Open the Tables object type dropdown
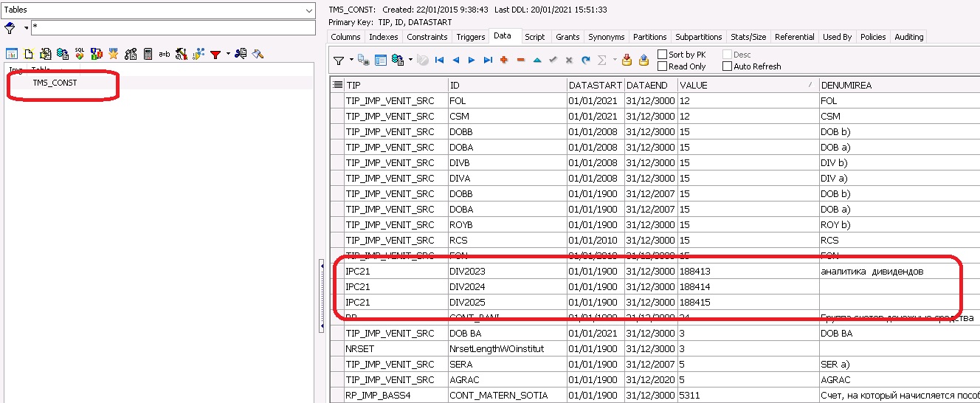The width and height of the screenshot is (980, 403). (308, 10)
